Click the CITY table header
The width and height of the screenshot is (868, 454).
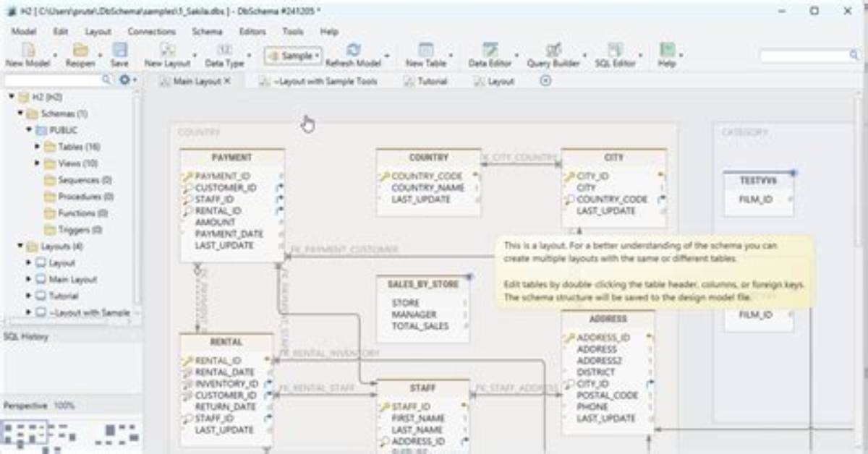pyautogui.click(x=613, y=158)
